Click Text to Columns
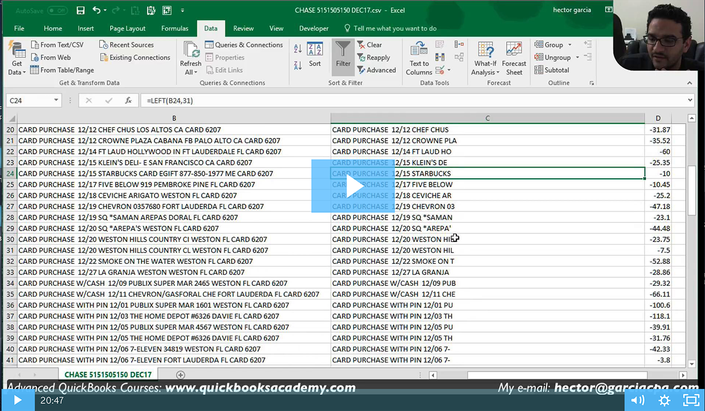The height and width of the screenshot is (411, 705). click(x=419, y=58)
